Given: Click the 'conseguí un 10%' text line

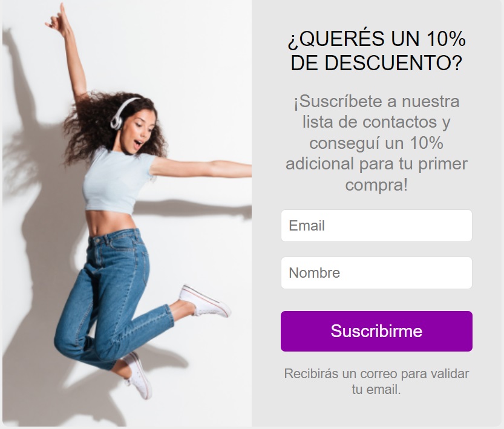Looking at the screenshot, I should tap(376, 143).
